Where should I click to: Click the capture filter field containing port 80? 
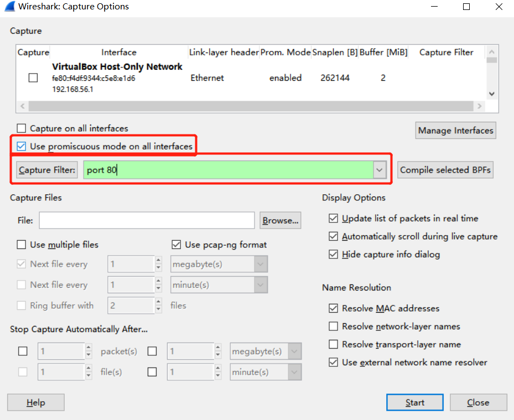tap(228, 170)
